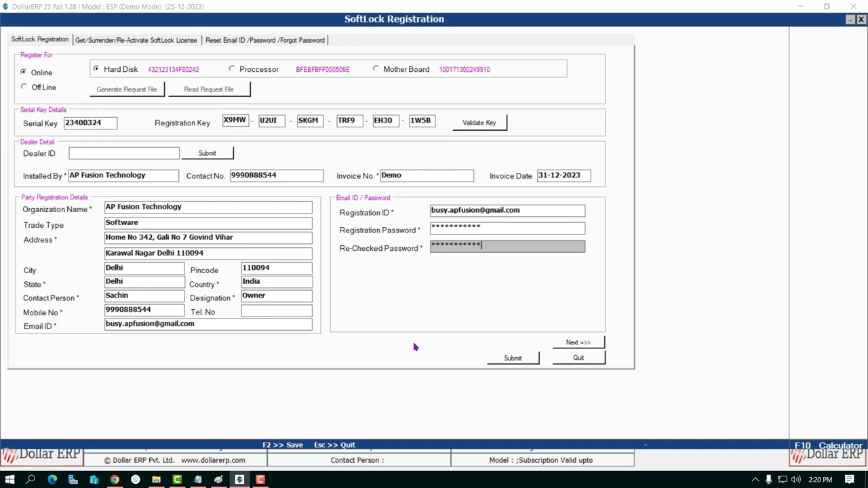
Task: Click Read Request File button
Action: pos(209,89)
